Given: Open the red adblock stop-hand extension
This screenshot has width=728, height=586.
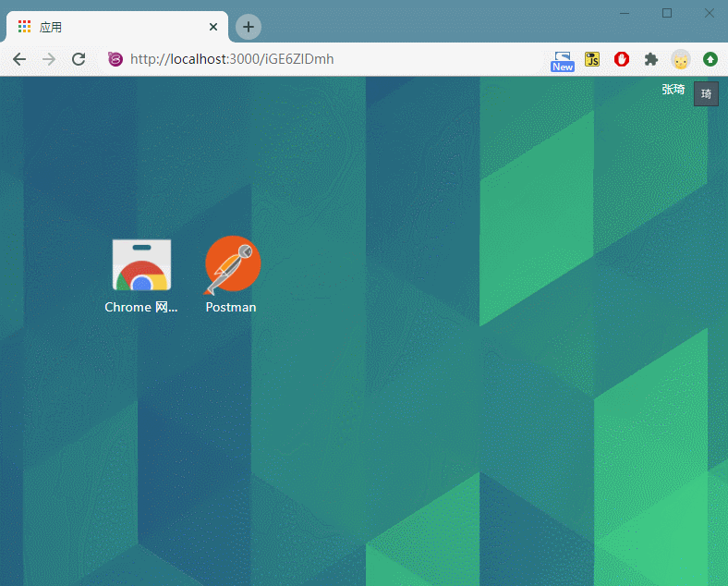Looking at the screenshot, I should click(622, 59).
